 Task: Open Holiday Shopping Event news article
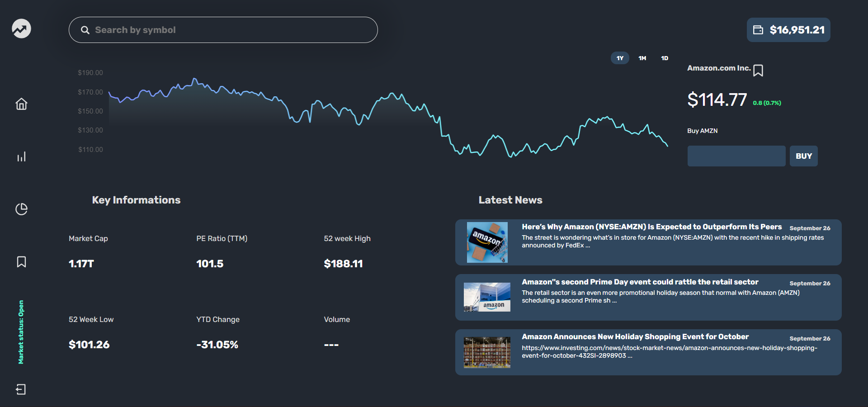click(648, 352)
